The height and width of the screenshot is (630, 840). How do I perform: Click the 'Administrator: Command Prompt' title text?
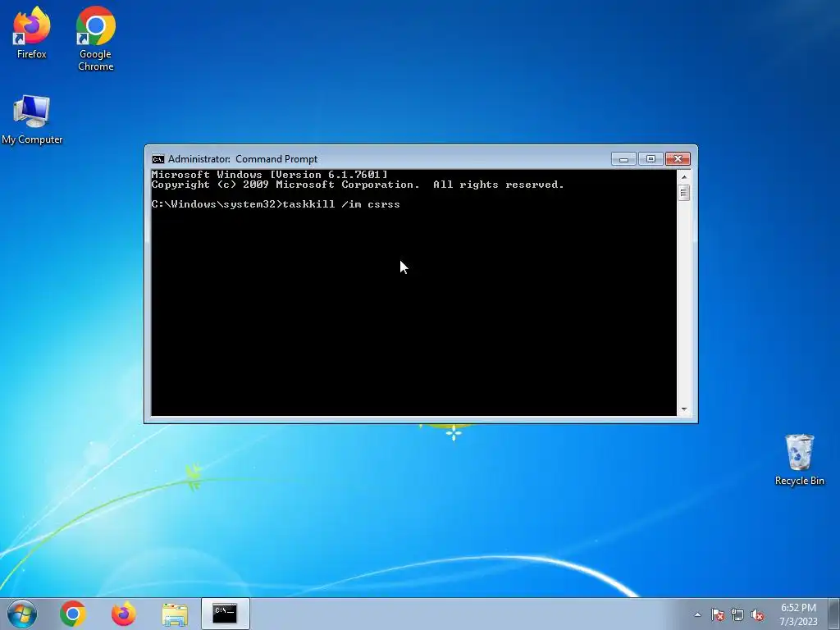[243, 159]
